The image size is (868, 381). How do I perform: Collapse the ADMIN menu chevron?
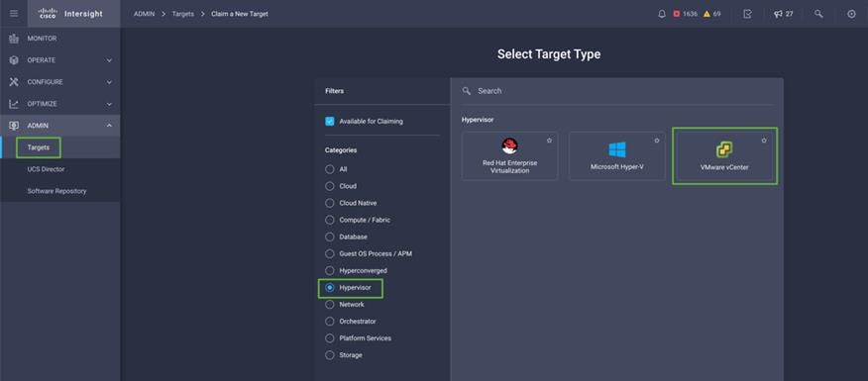pos(109,126)
